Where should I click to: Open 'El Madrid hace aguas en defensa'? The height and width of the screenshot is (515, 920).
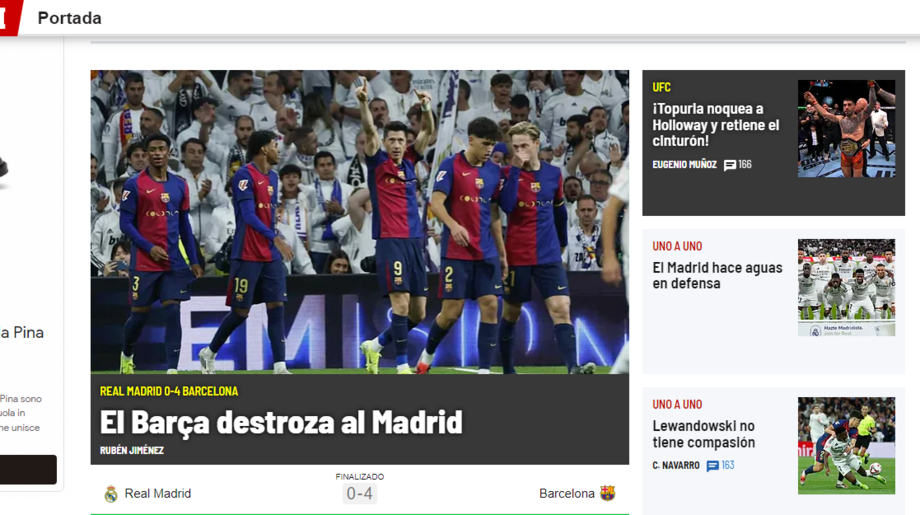tap(717, 276)
